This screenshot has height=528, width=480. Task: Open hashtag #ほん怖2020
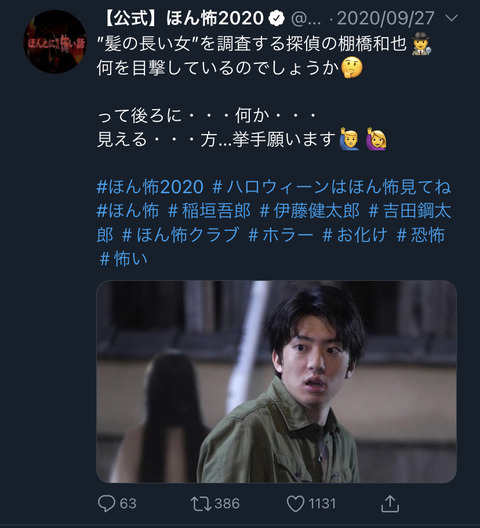150,187
